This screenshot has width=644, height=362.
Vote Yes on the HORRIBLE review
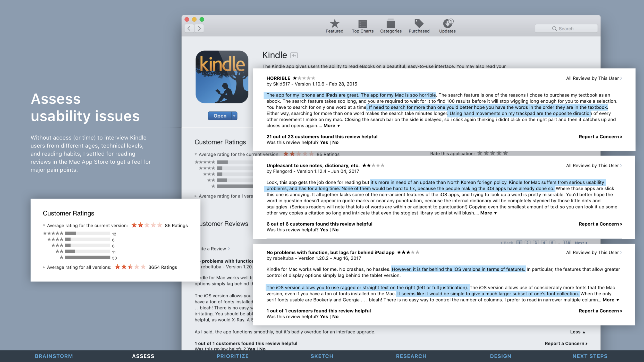point(324,142)
